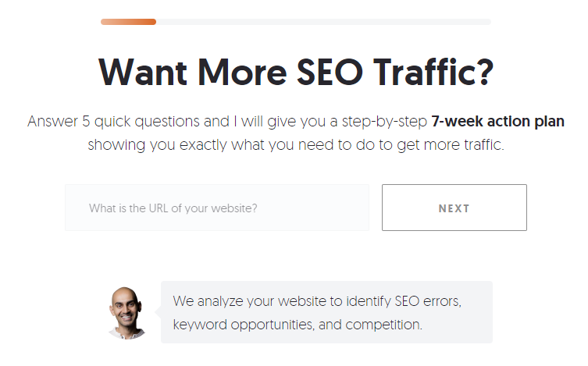Click the word "SEO" in the heading
Screen dimensions: 588x366
tap(330, 73)
